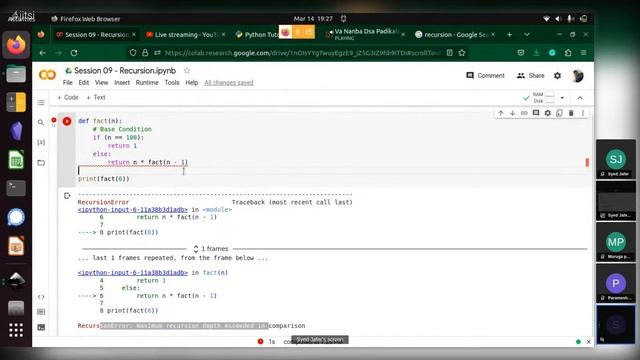Select MP participant video tile

(x=616, y=242)
